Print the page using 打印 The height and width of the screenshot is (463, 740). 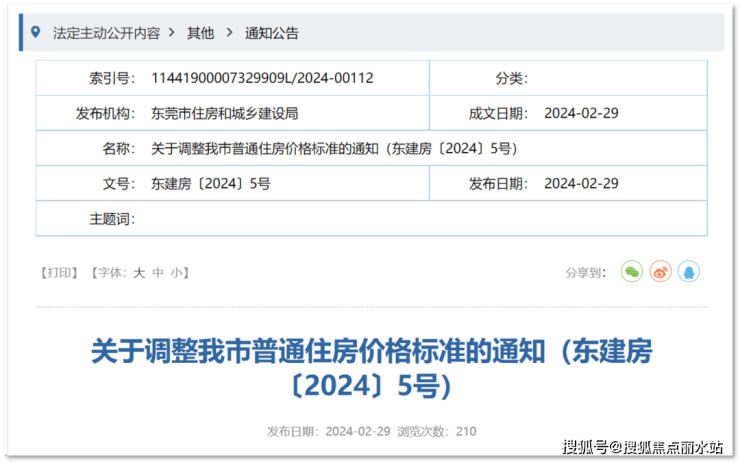58,272
